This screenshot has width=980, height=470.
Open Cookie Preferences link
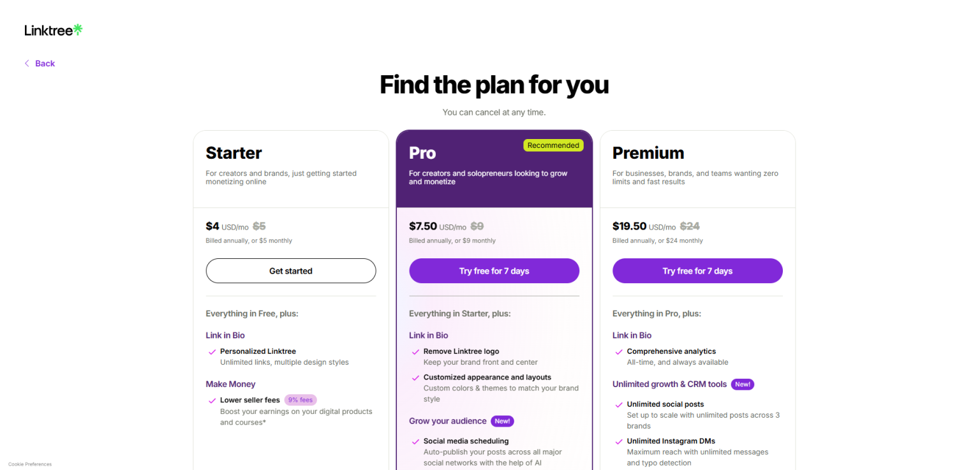[x=30, y=464]
